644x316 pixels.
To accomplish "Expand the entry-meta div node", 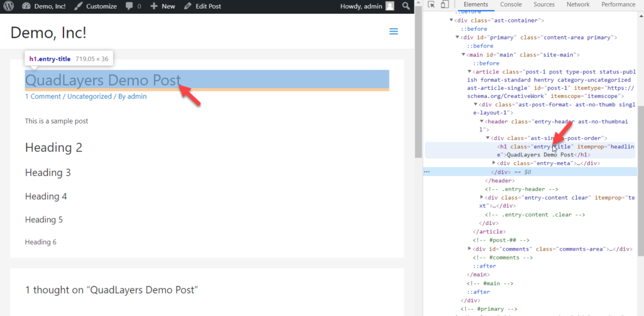I will pyautogui.click(x=494, y=163).
